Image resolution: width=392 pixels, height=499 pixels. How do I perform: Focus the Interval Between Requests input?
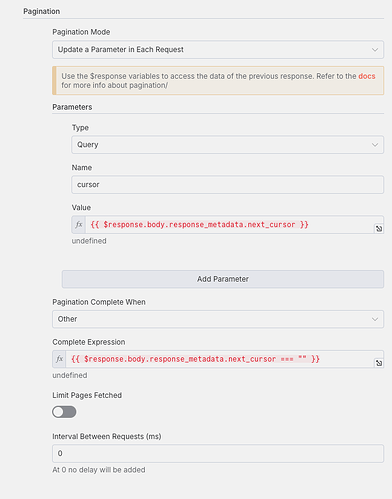(218, 453)
